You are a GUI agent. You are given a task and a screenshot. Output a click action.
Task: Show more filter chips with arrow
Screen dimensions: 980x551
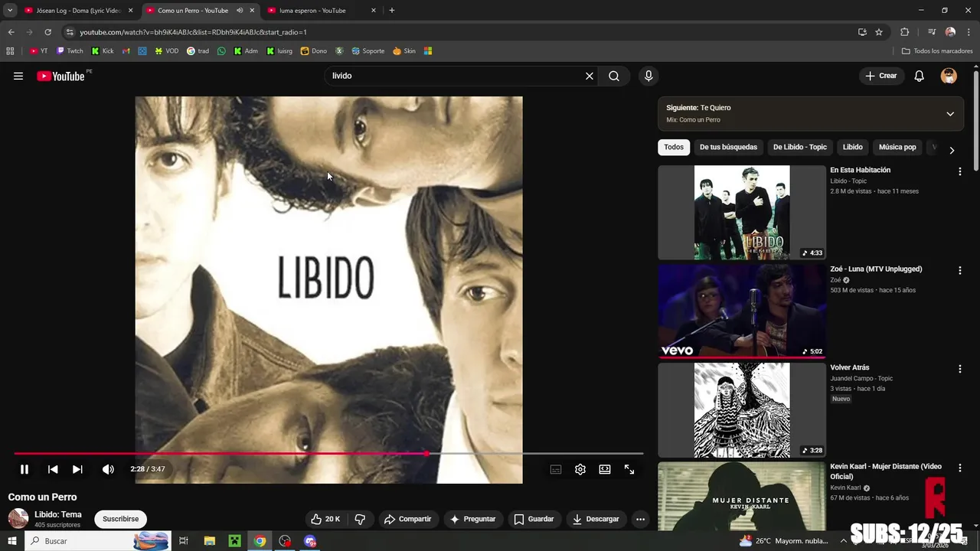coord(952,150)
